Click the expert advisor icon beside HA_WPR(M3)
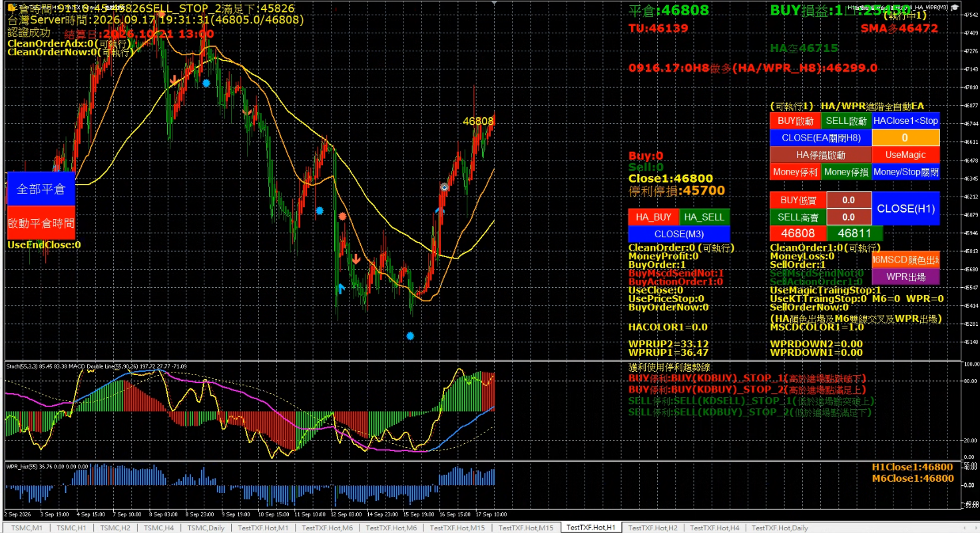Image resolution: width=980 pixels, height=533 pixels. (x=954, y=7)
